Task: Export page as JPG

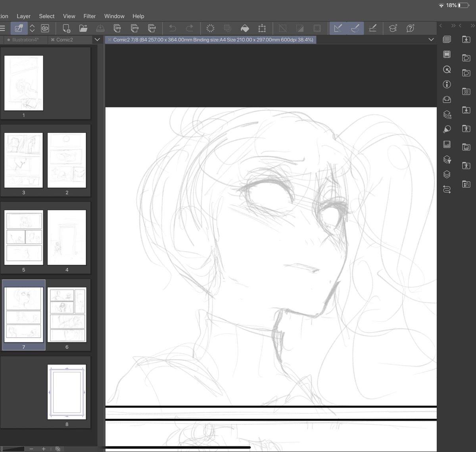Action: (117, 28)
